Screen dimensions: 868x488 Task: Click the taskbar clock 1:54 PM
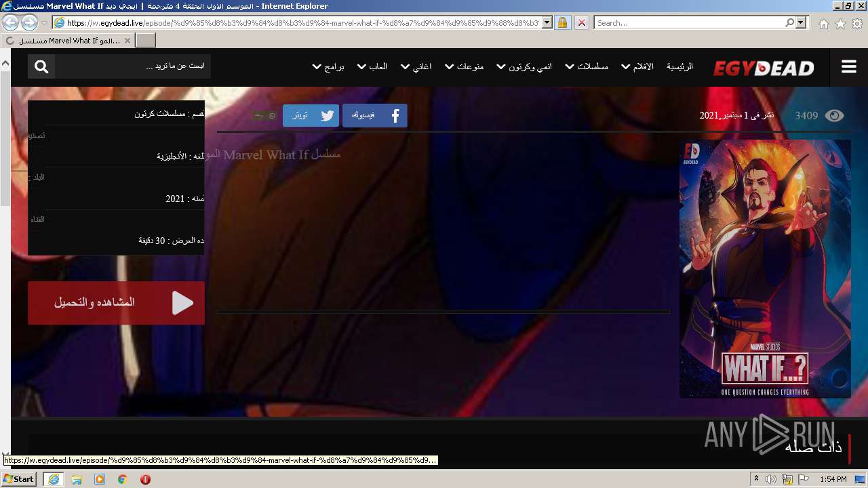pyautogui.click(x=833, y=479)
